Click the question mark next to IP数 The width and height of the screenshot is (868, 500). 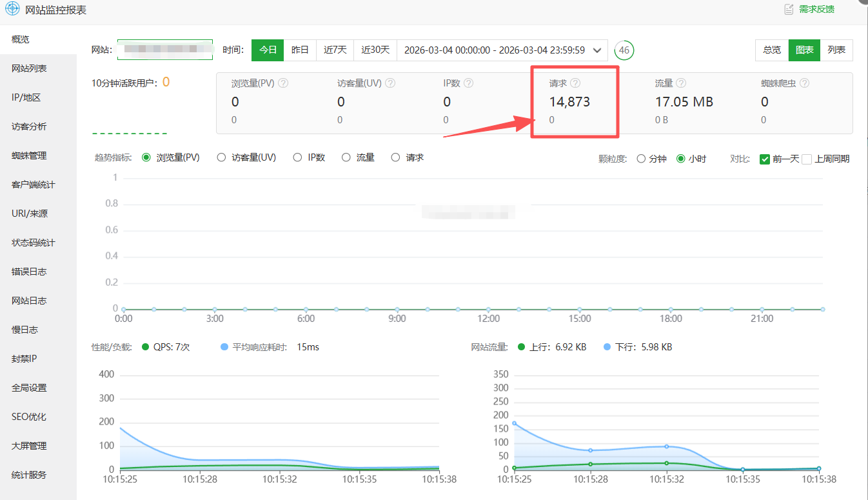(x=469, y=83)
